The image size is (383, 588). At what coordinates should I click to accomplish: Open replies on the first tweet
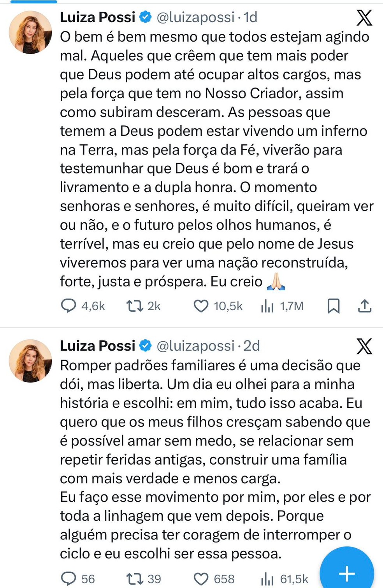pos(69,306)
